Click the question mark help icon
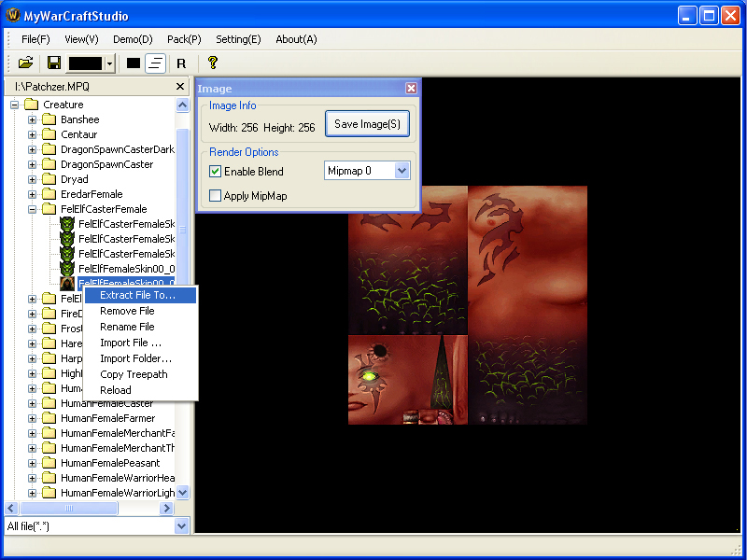This screenshot has height=560, width=747. pos(213,63)
